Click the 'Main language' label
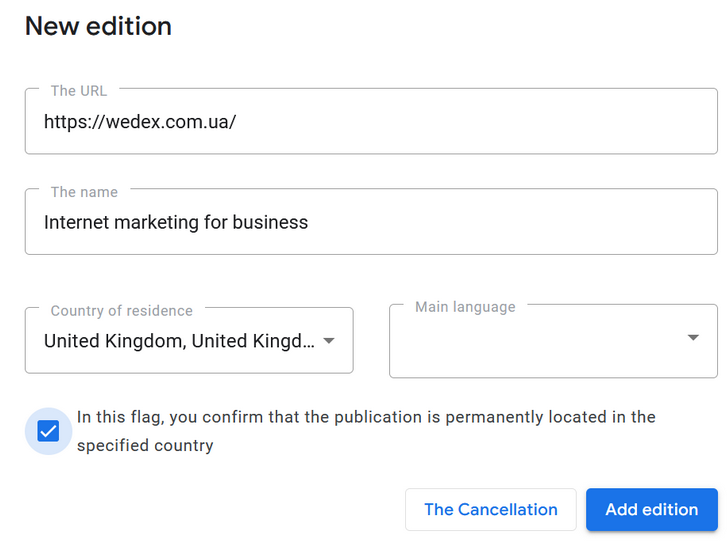Image resolution: width=728 pixels, height=548 pixels. point(465,307)
